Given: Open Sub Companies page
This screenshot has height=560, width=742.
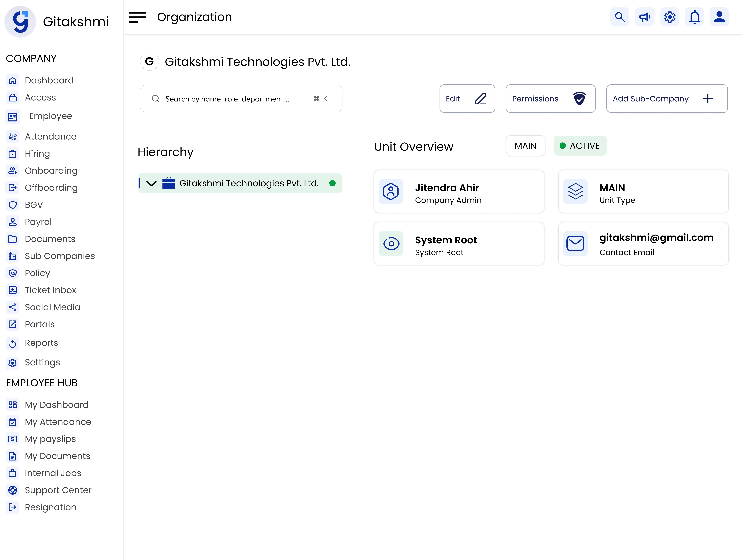Looking at the screenshot, I should (x=60, y=256).
